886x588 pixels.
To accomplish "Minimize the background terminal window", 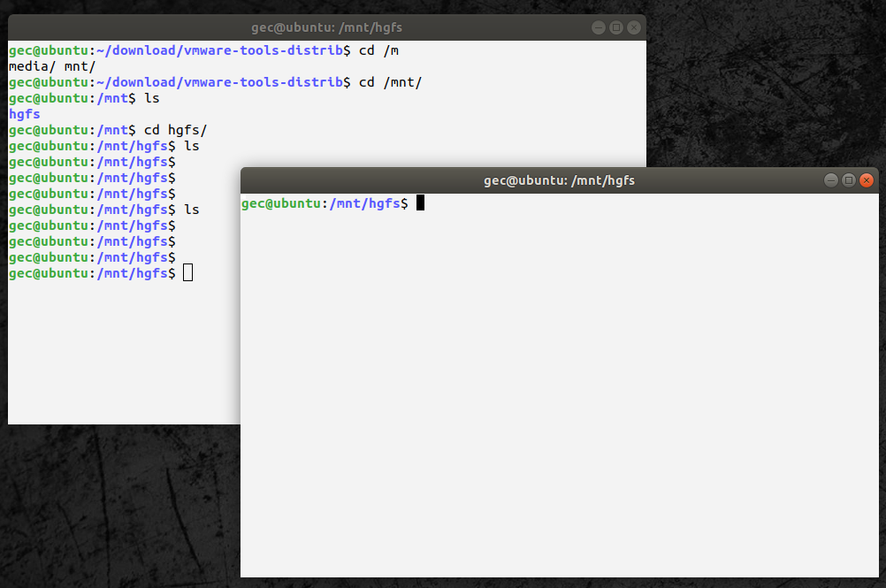I will (x=600, y=27).
